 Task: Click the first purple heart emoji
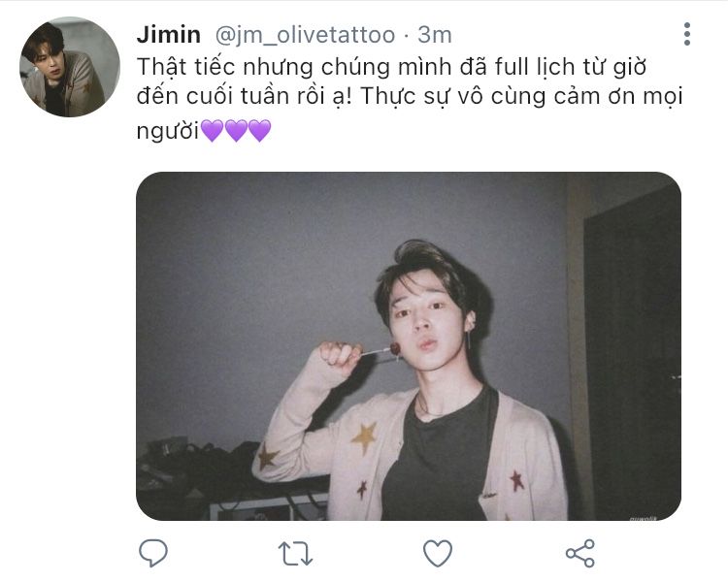pyautogui.click(x=213, y=130)
